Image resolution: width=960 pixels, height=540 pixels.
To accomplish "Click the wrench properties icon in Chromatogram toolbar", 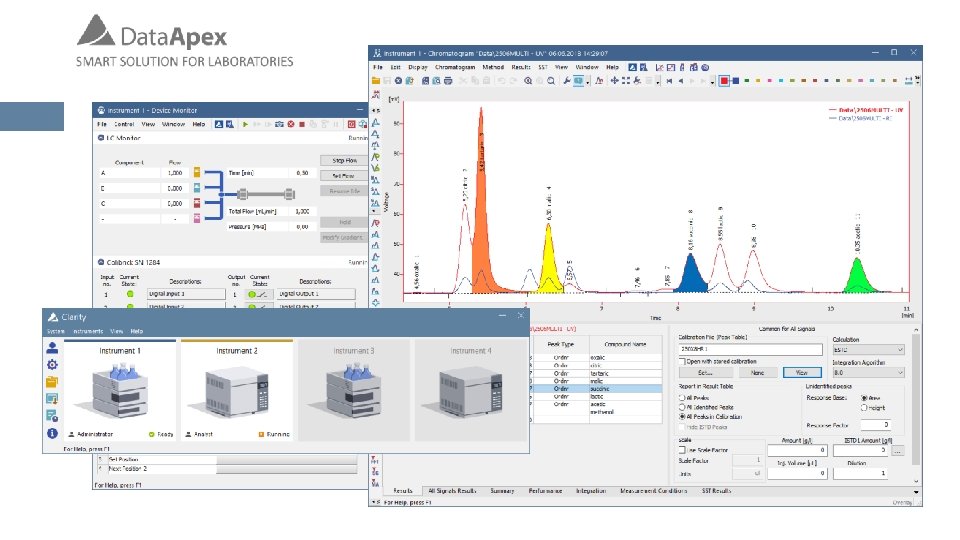I will coord(566,81).
